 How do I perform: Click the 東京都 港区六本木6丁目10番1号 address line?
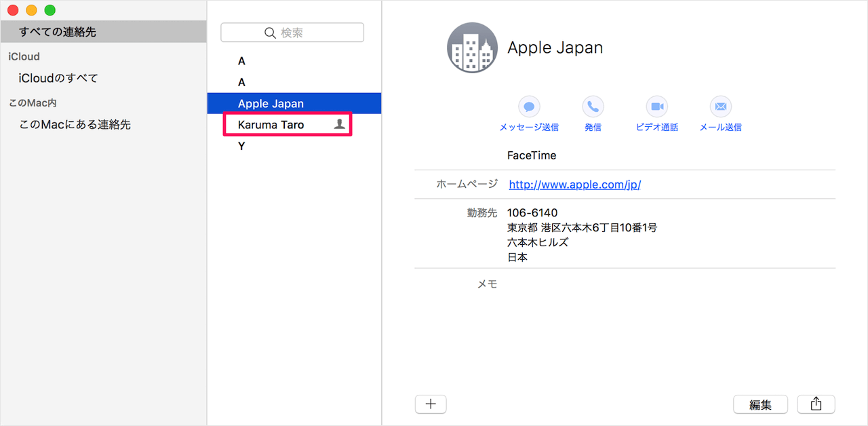click(582, 228)
